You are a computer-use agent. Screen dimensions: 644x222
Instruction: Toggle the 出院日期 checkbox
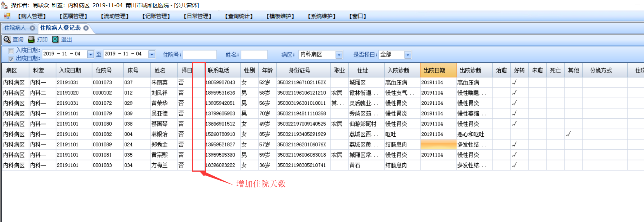point(11,59)
